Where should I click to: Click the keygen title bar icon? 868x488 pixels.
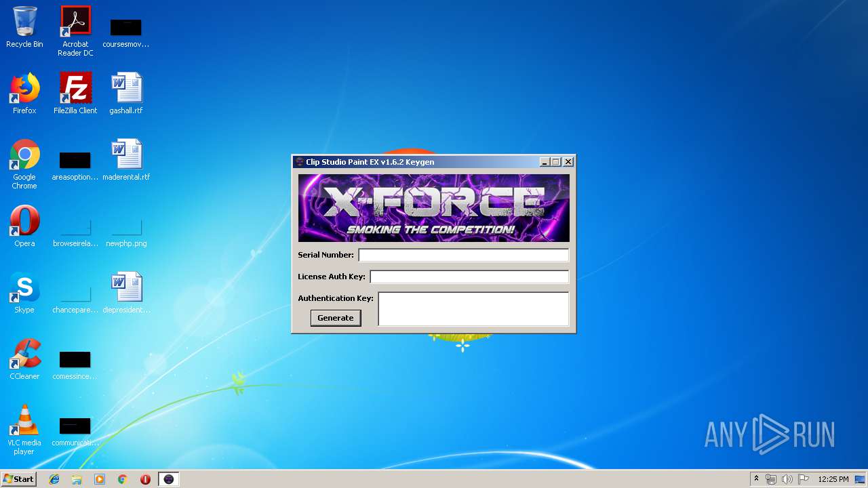300,162
